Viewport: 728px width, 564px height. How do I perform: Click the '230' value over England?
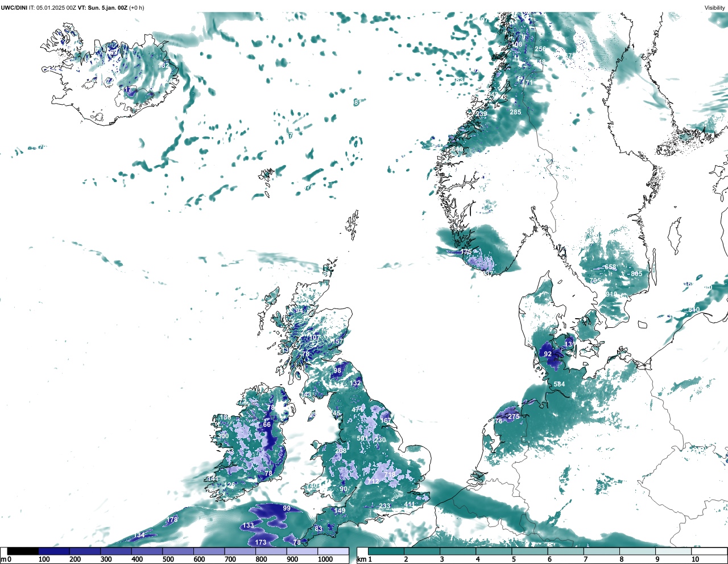380,440
